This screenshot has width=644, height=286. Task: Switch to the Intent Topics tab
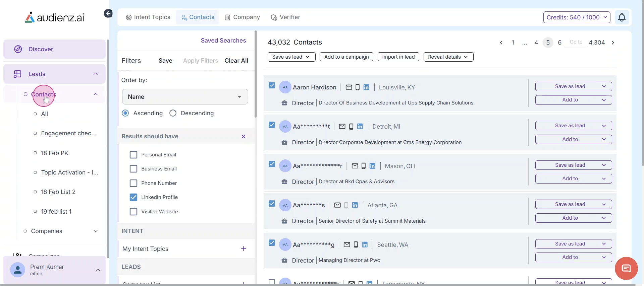pyautogui.click(x=148, y=17)
